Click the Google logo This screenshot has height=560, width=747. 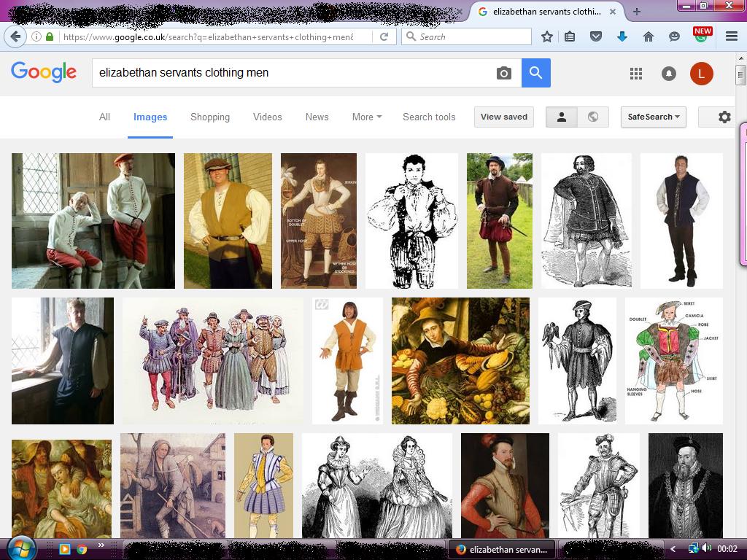coord(43,72)
